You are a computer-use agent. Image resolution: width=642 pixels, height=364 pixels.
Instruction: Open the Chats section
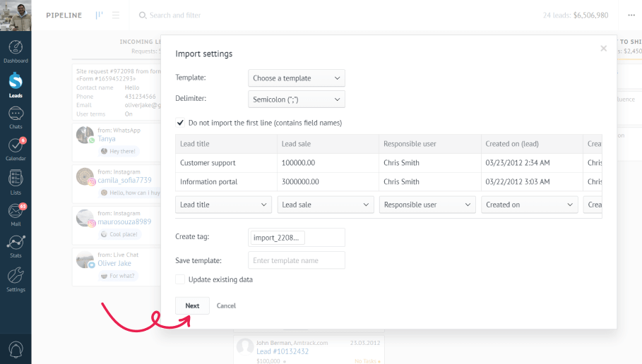coord(16,116)
